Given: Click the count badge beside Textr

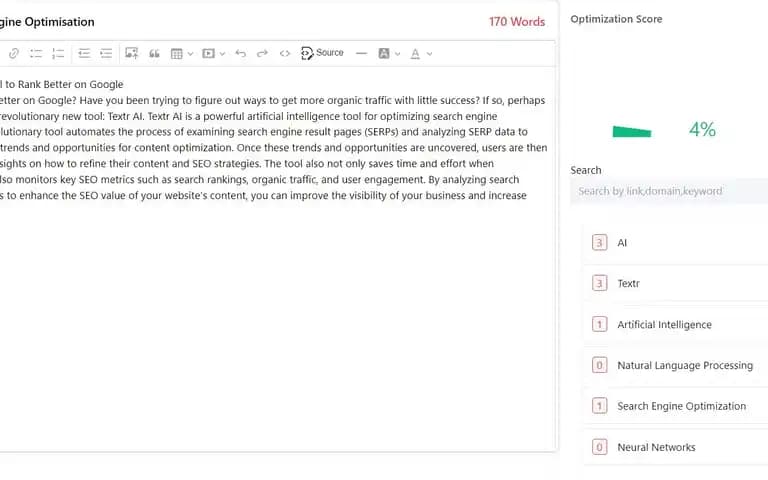Looking at the screenshot, I should click(600, 283).
